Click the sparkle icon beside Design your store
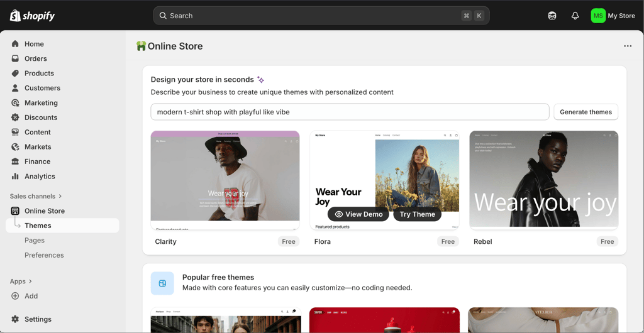 pos(260,80)
